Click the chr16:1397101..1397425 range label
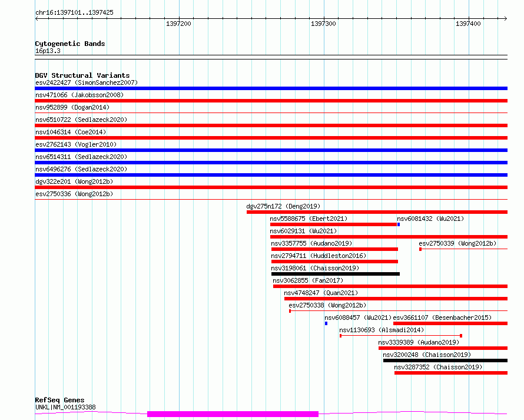 74,12
